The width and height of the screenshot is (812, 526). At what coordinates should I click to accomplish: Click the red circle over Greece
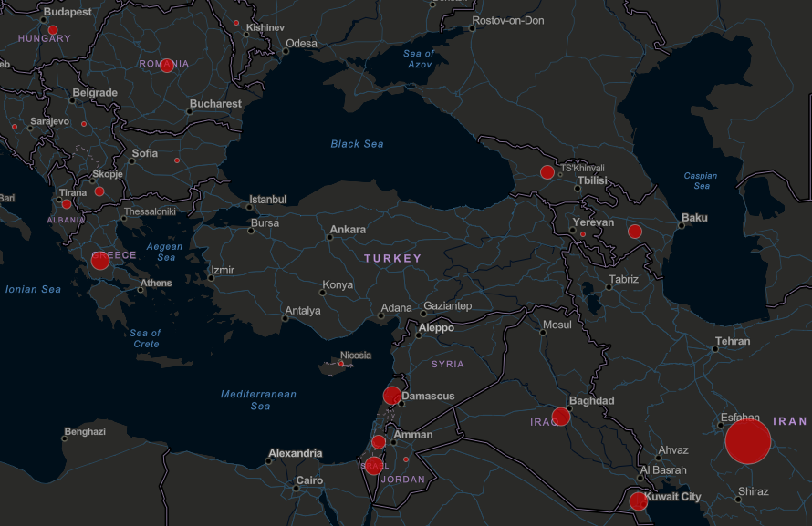click(100, 261)
